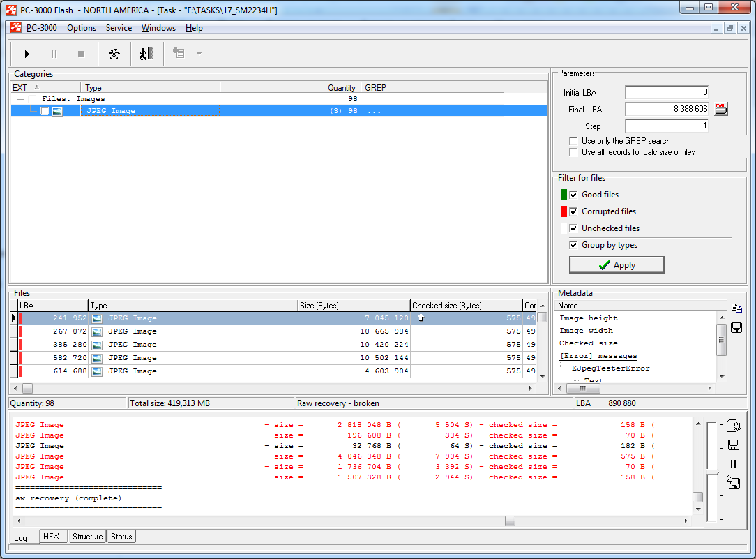Viewport: 756px width, 559px height.
Task: Enable Use only the GREP search
Action: [x=574, y=141]
